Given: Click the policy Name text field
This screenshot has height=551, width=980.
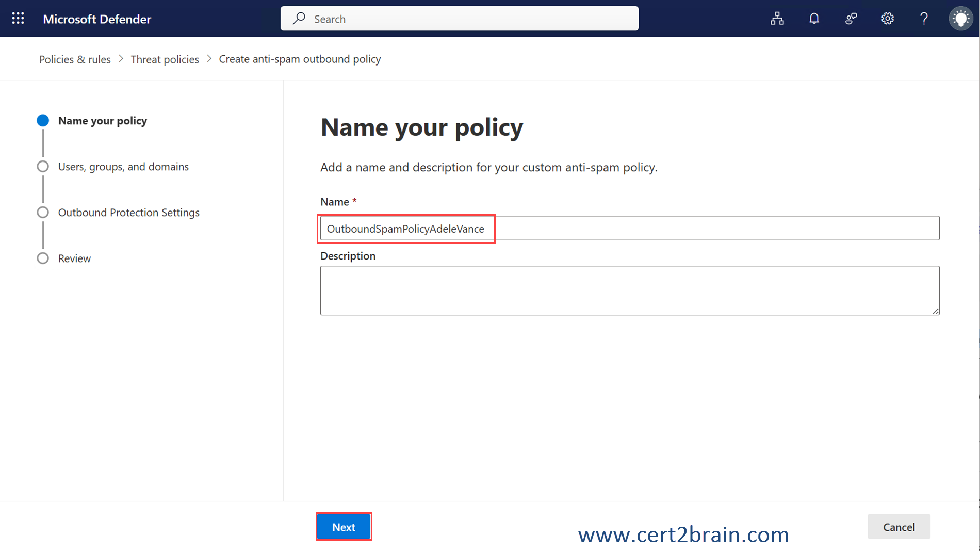Looking at the screenshot, I should point(629,228).
